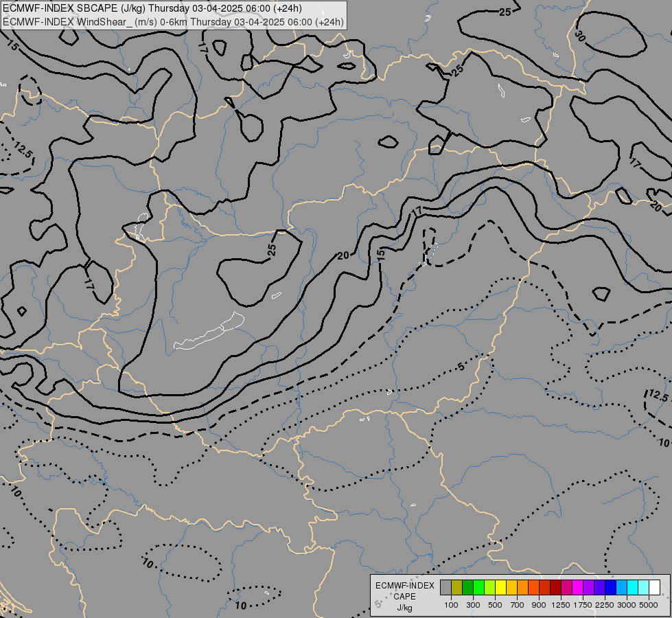This screenshot has height=618, width=672.
Task: Select the 700 legend scale label
Action: click(518, 605)
